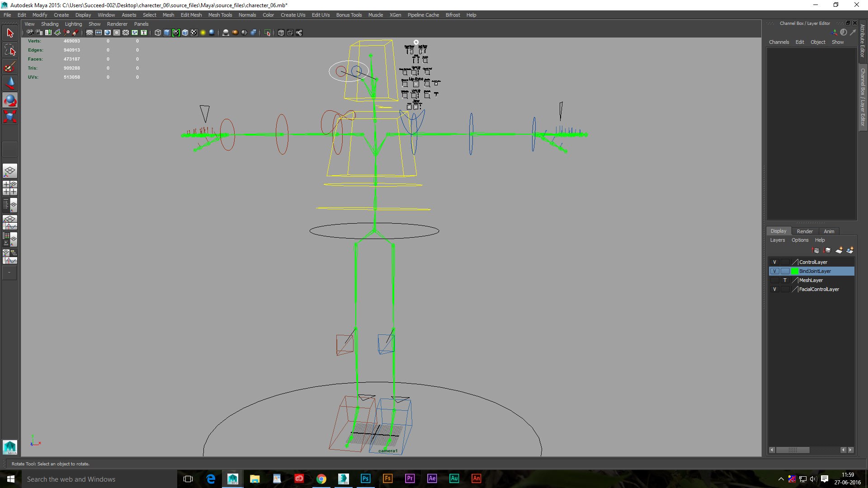This screenshot has width=868, height=488.
Task: Open the Select Camera viewport icon
Action: pos(30,33)
